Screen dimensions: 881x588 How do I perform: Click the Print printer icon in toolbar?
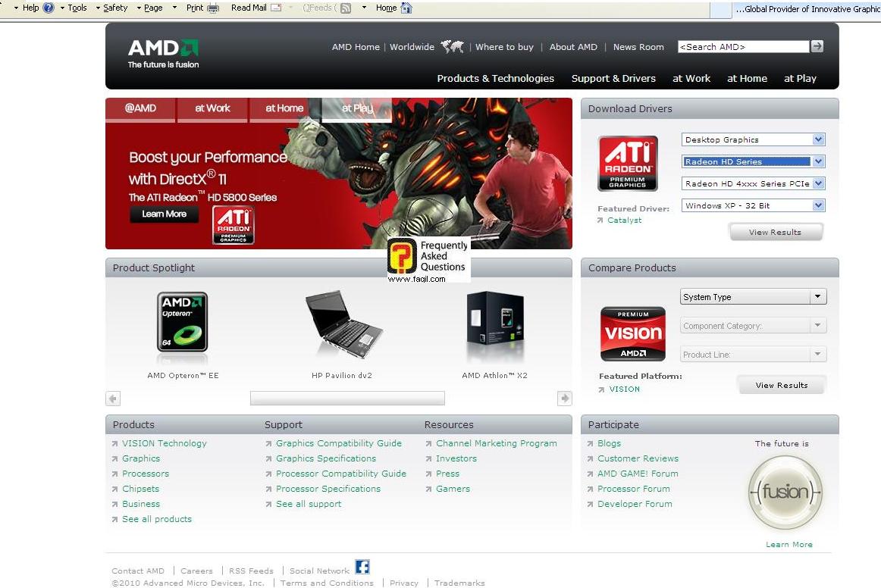point(213,8)
